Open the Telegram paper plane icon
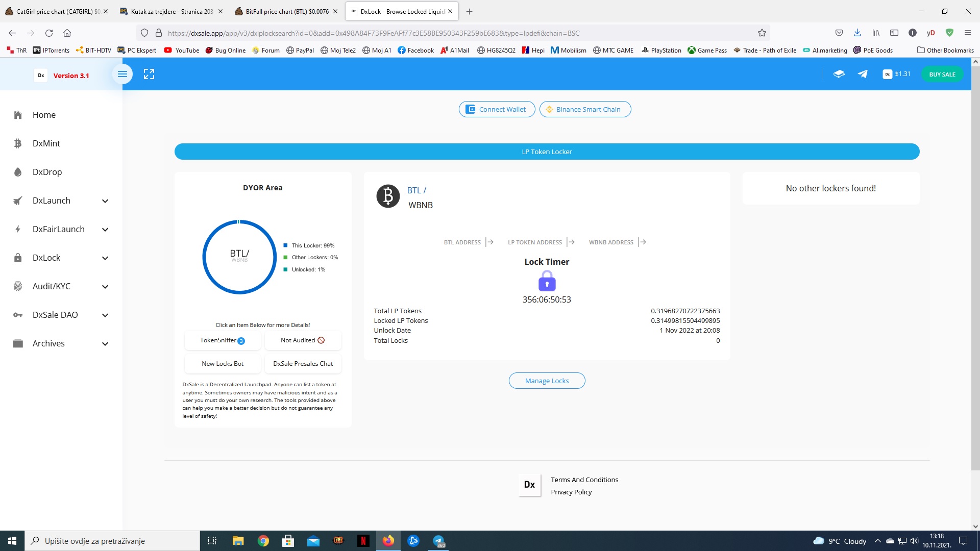 click(x=863, y=74)
